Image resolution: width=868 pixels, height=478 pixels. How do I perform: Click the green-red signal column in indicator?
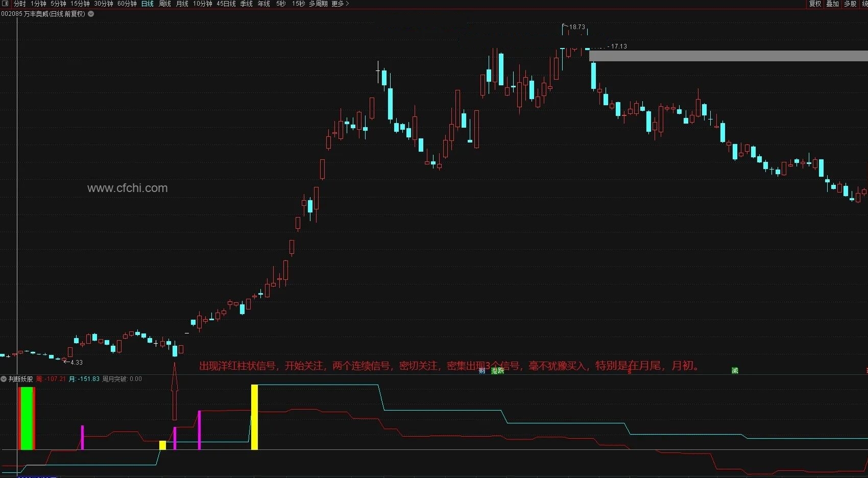click(x=27, y=418)
